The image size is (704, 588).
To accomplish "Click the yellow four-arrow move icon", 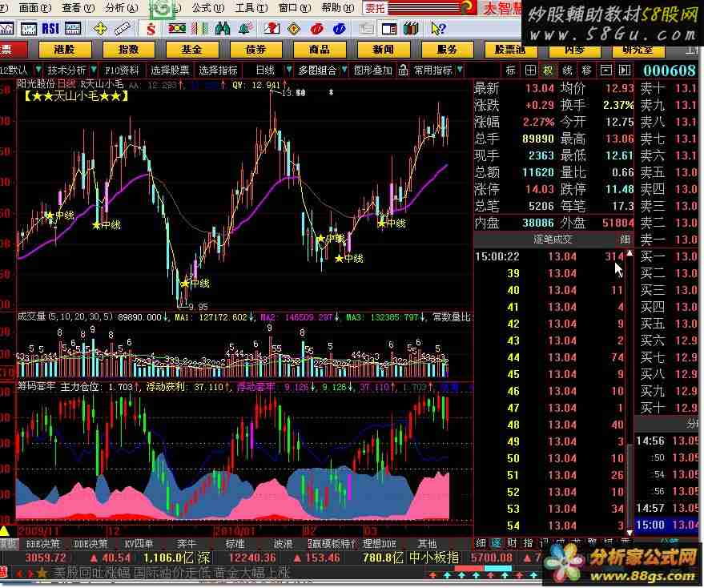I will coord(100,29).
